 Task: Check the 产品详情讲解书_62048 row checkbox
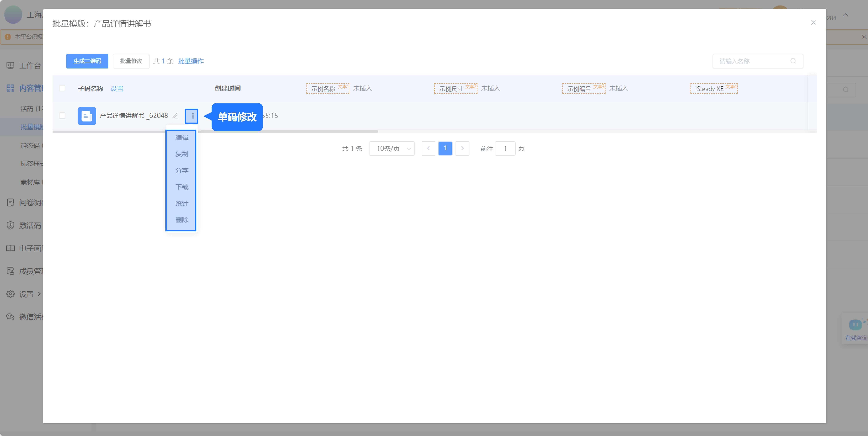62,116
